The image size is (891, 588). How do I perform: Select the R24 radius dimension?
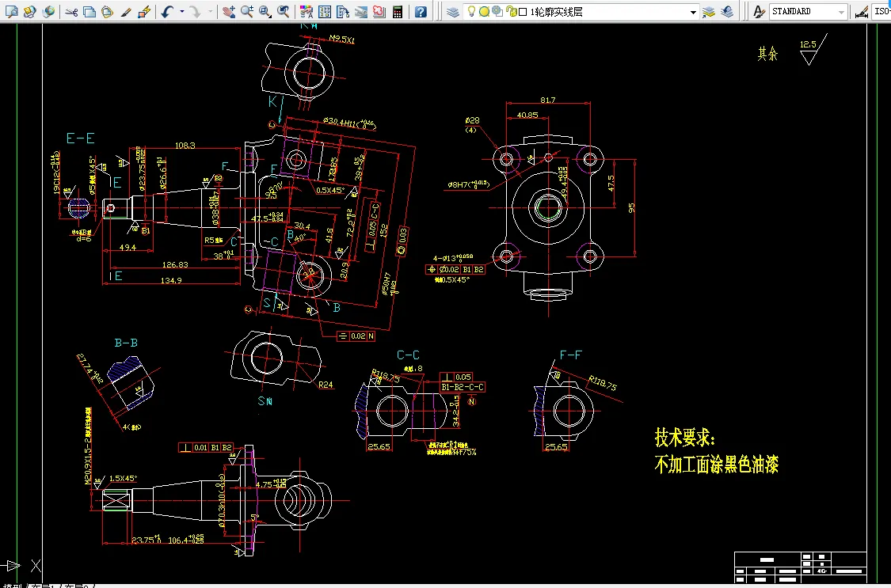pyautogui.click(x=326, y=385)
